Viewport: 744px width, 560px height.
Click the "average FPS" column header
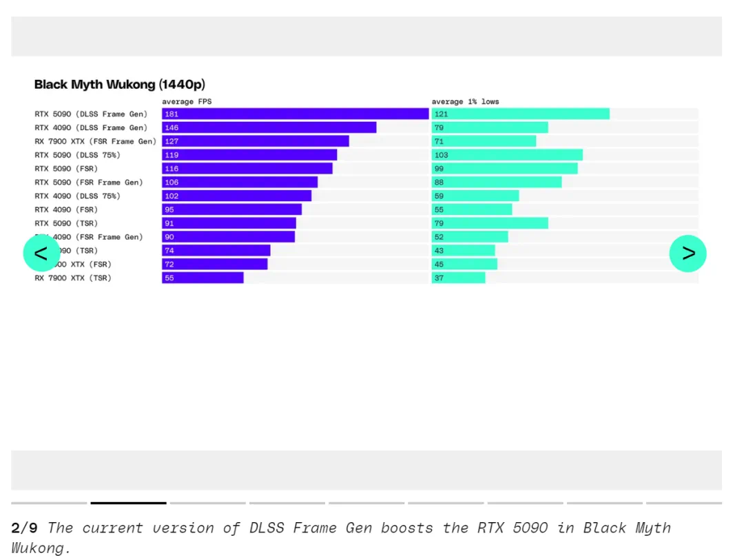[x=187, y=102]
